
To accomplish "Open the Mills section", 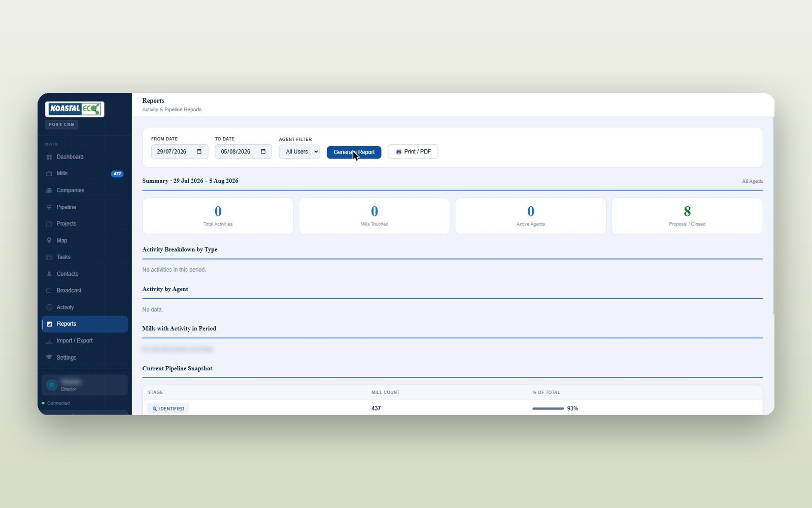I will [85, 174].
